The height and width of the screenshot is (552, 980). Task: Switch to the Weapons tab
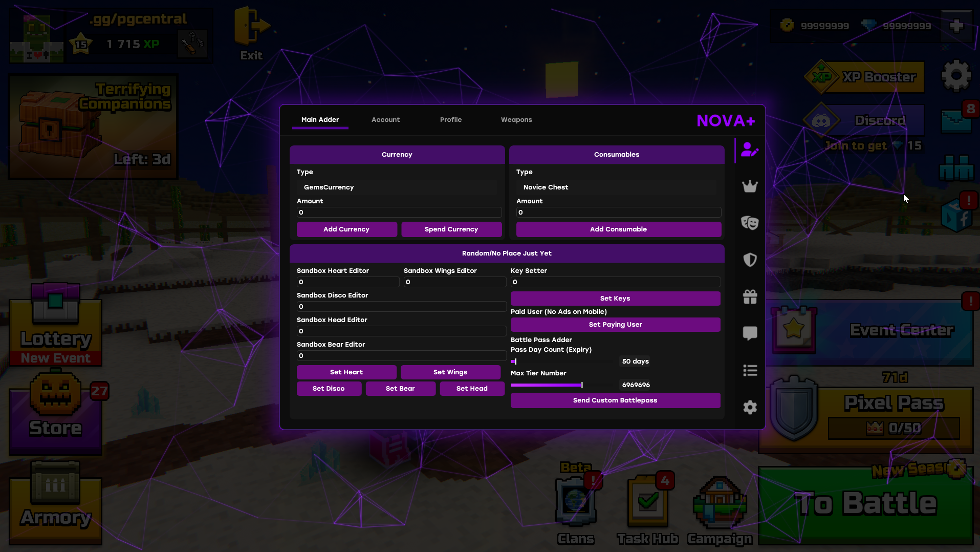pyautogui.click(x=516, y=119)
